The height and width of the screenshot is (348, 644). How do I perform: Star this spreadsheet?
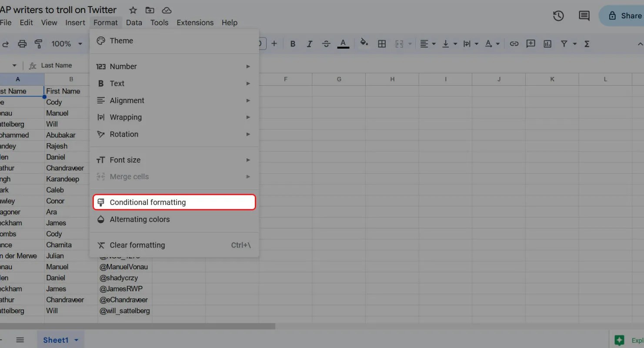point(133,10)
